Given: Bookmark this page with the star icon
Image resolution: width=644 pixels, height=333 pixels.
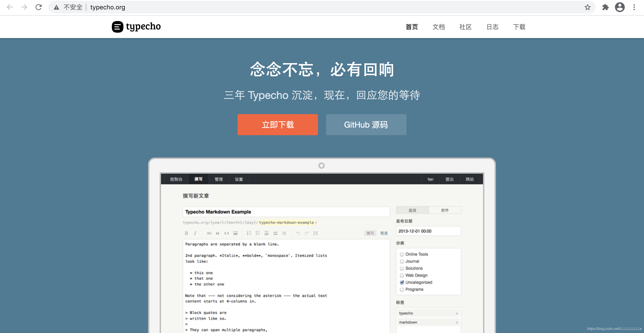Looking at the screenshot, I should 587,7.
